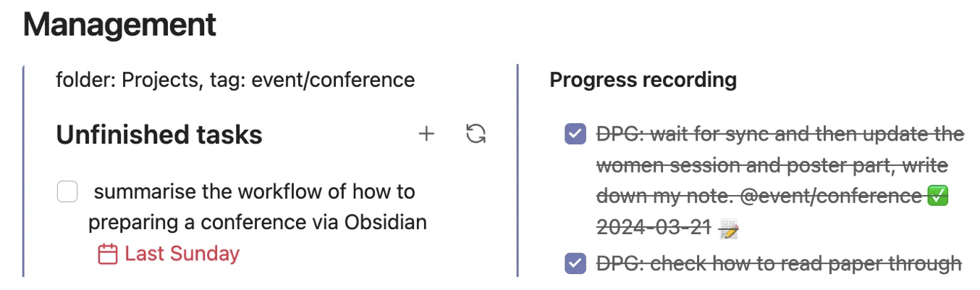This screenshot has width=980, height=290.
Task: Click the Progress recording heading
Action: pos(643,80)
